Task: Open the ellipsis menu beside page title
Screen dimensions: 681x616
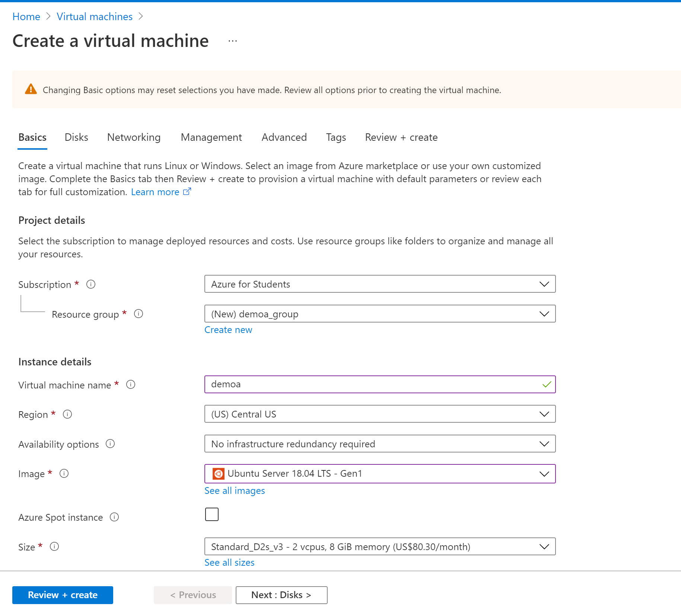Action: 233,41
